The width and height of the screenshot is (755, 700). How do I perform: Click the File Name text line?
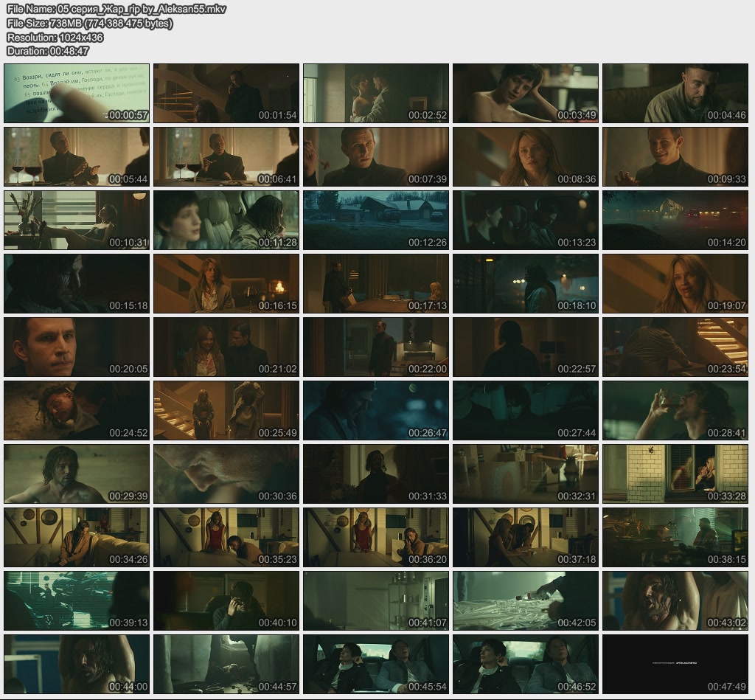(x=116, y=10)
